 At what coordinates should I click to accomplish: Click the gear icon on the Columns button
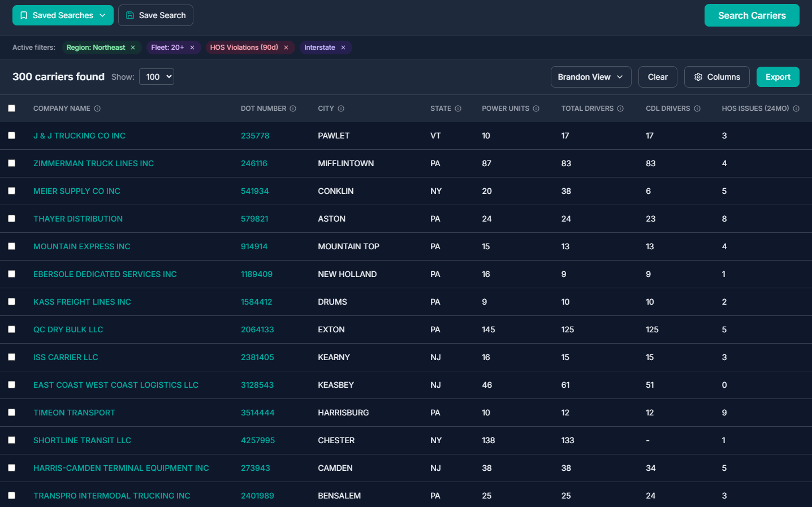pyautogui.click(x=698, y=77)
